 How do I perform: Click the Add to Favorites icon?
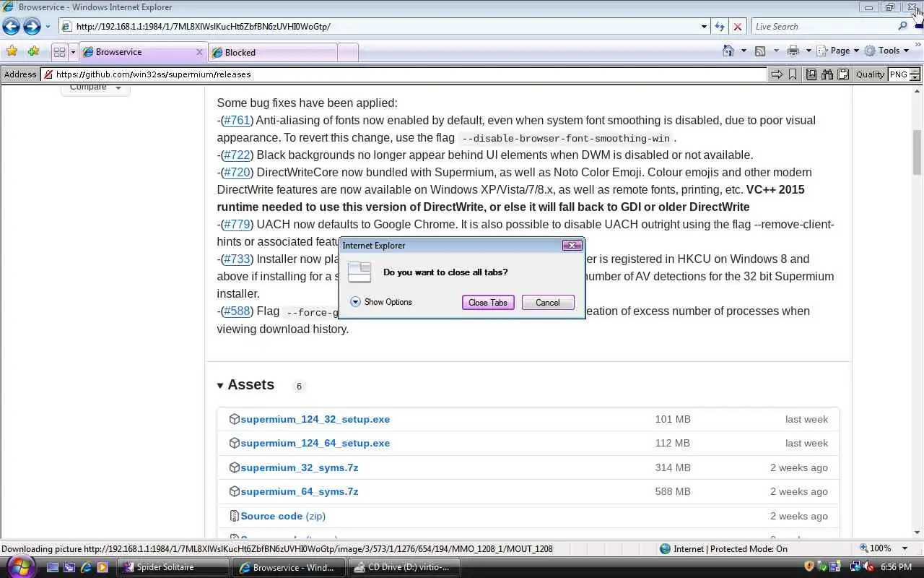[33, 51]
